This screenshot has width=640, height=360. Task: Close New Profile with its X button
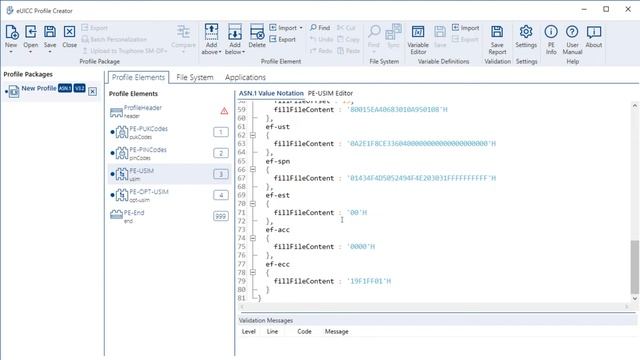point(93,91)
